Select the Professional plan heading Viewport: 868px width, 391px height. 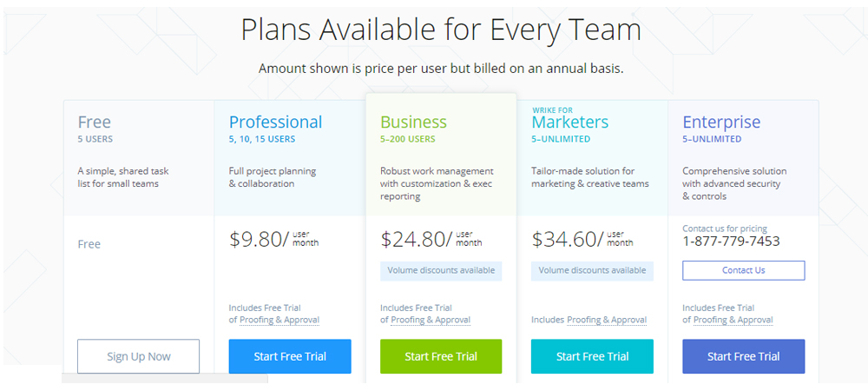point(276,122)
